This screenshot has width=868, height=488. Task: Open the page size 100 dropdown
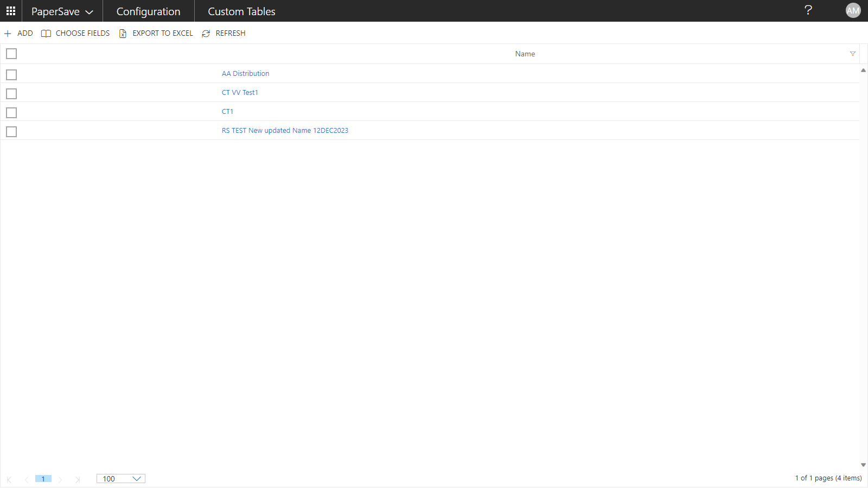coord(121,479)
